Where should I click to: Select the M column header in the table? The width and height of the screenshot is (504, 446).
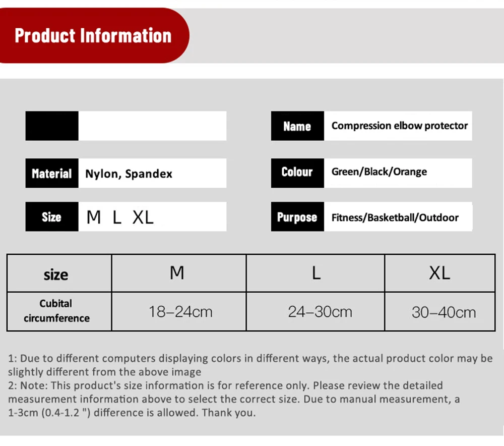pos(178,273)
